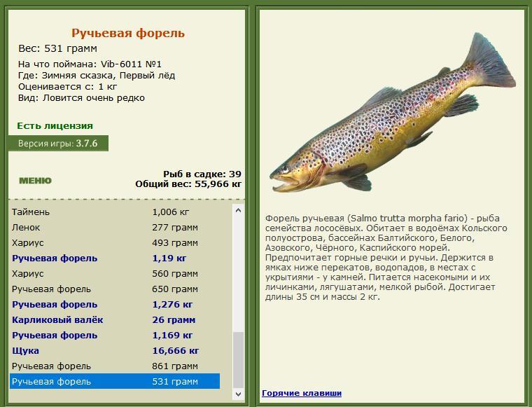Screen dimensions: 532x407
Task: Click the Ручьевая форель title heading
Action: (128, 33)
